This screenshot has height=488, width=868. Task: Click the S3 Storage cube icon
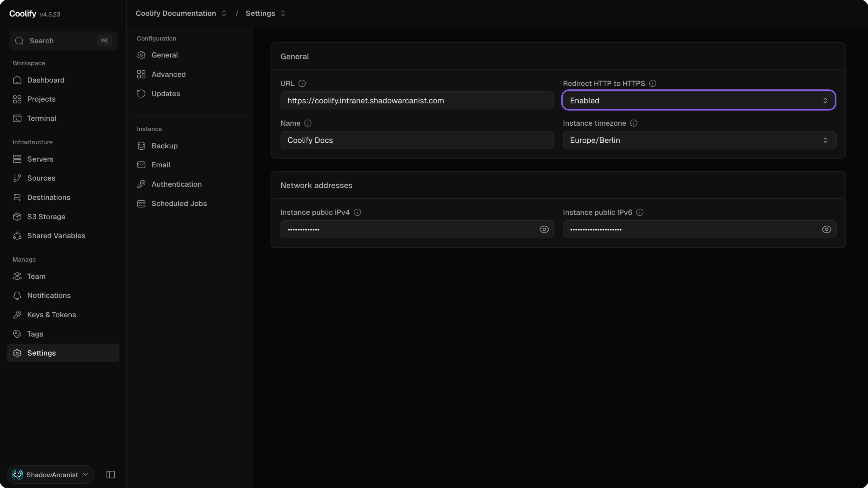pyautogui.click(x=17, y=217)
